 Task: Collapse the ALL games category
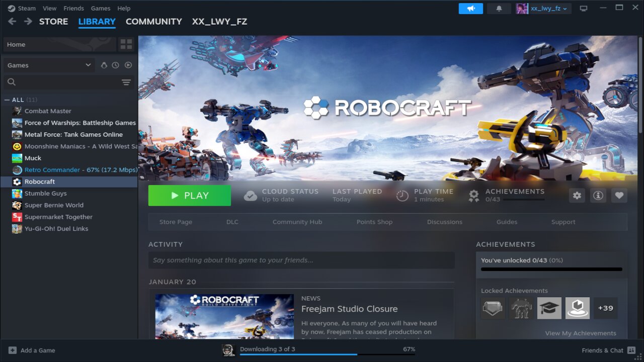pyautogui.click(x=7, y=100)
